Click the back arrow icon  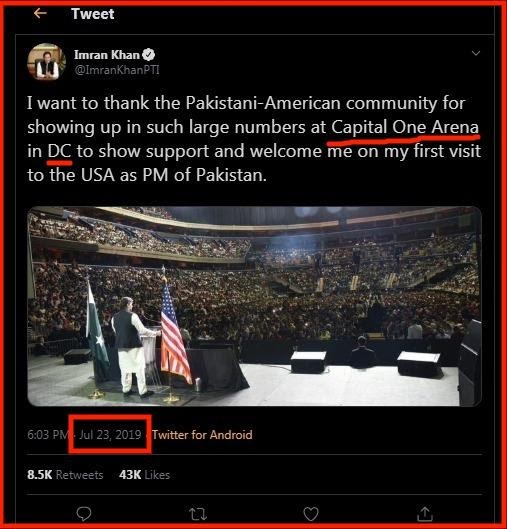[x=40, y=13]
